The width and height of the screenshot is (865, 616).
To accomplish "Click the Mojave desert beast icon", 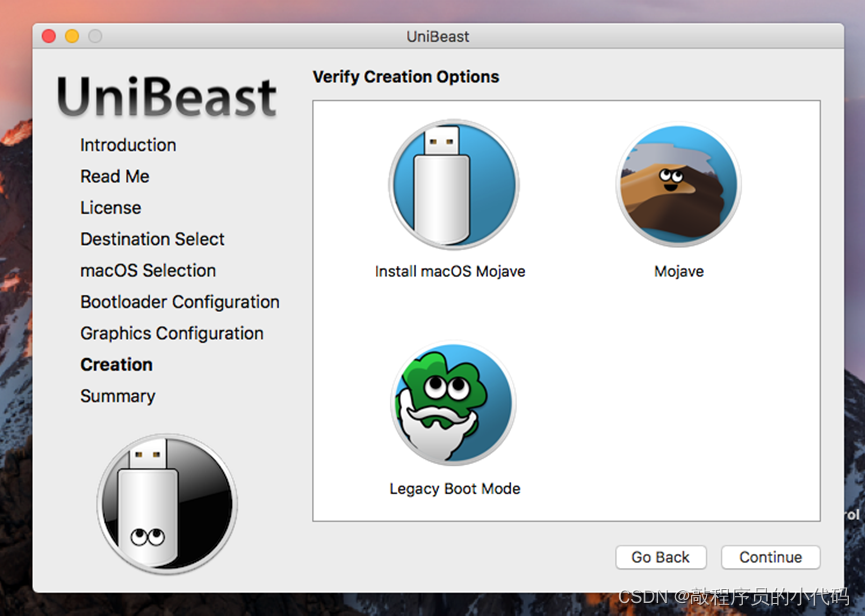I will 678,184.
